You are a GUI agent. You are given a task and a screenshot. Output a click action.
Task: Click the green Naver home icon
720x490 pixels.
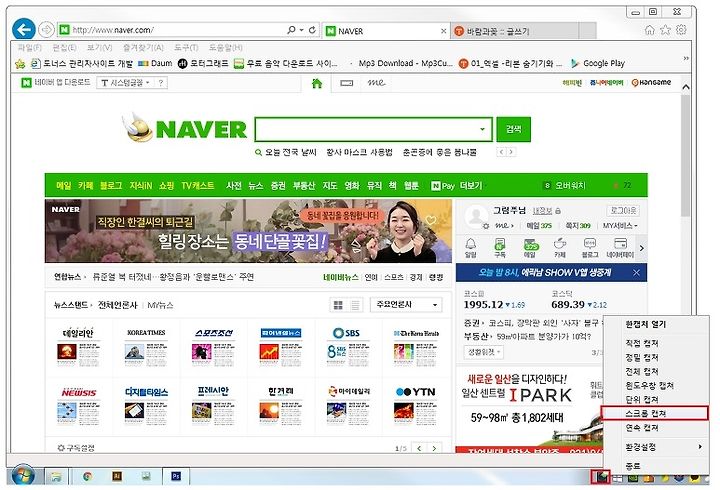click(317, 83)
